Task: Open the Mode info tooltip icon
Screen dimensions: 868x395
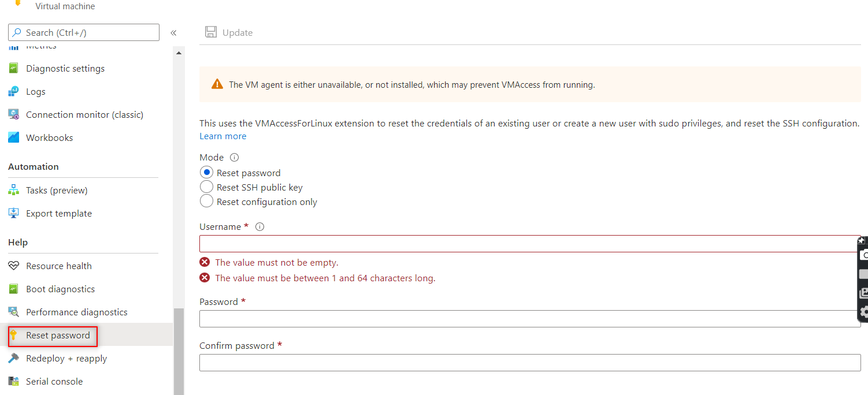Action: tap(234, 156)
